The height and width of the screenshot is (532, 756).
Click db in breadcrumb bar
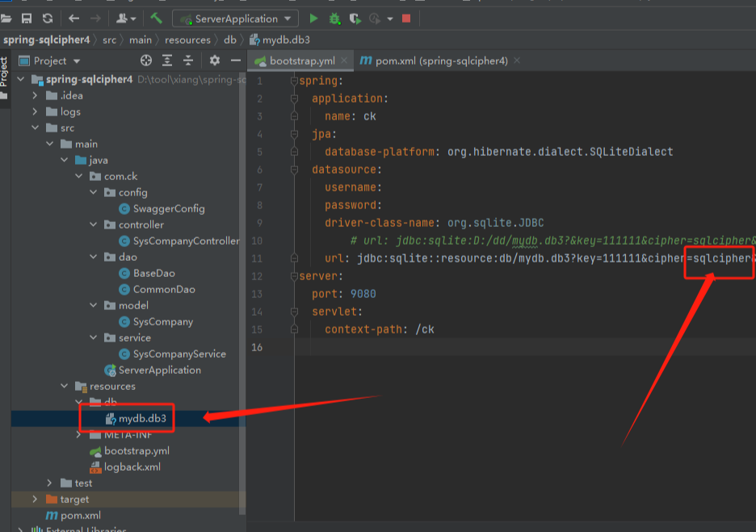tap(230, 40)
